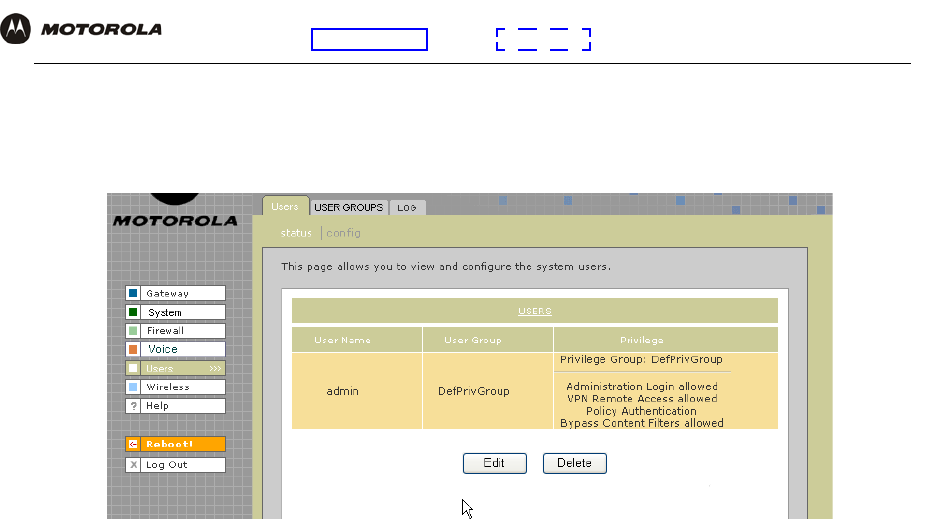Edit the admin user
Viewport: 940px width, 519px height.
click(x=495, y=463)
